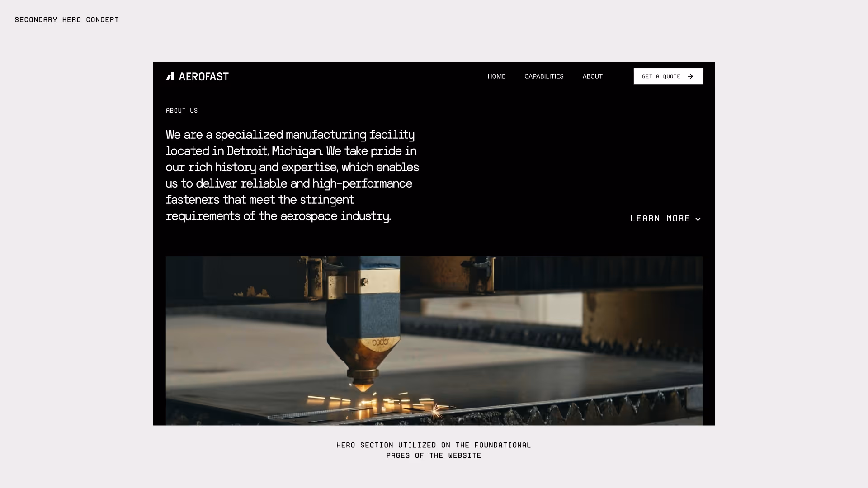Click the bodor brand label on the laser head
868x488 pixels.
380,343
